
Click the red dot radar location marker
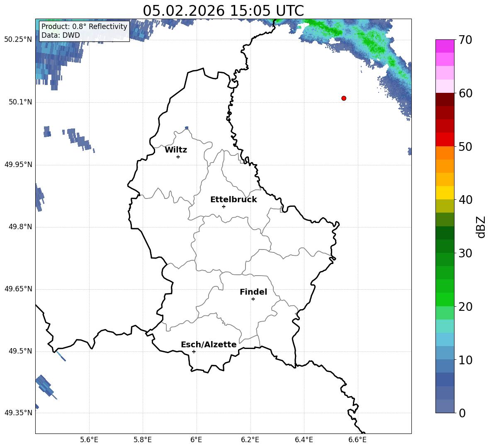point(343,98)
